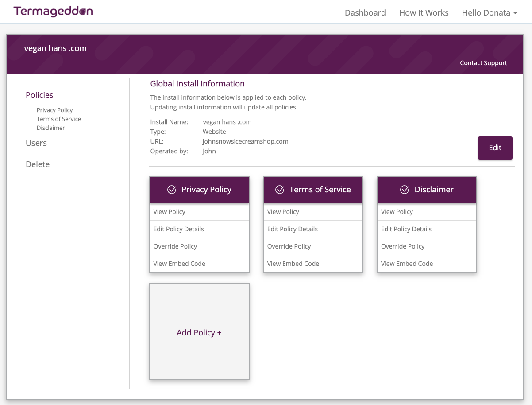Open the Hello Donata dropdown menu
The image size is (532, 405).
tap(490, 13)
